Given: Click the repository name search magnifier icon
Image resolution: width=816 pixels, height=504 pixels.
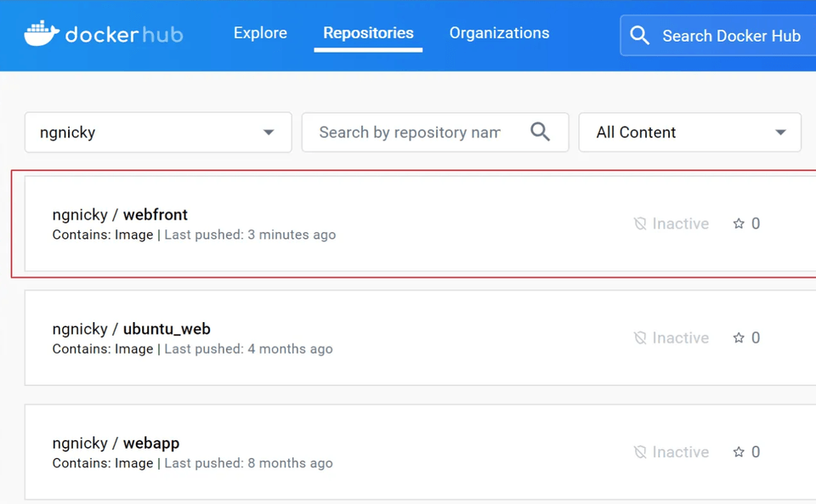Looking at the screenshot, I should pos(541,132).
